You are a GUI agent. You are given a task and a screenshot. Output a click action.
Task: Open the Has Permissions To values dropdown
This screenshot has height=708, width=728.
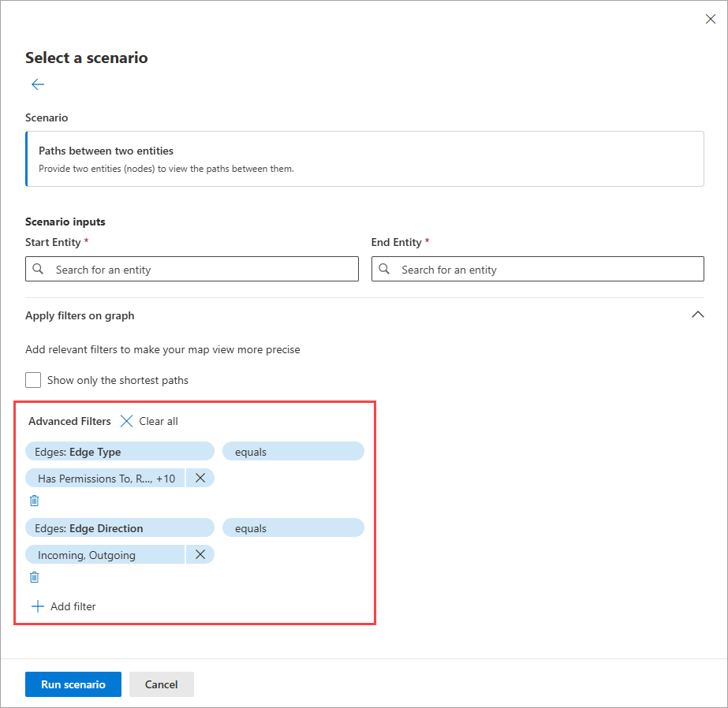106,478
